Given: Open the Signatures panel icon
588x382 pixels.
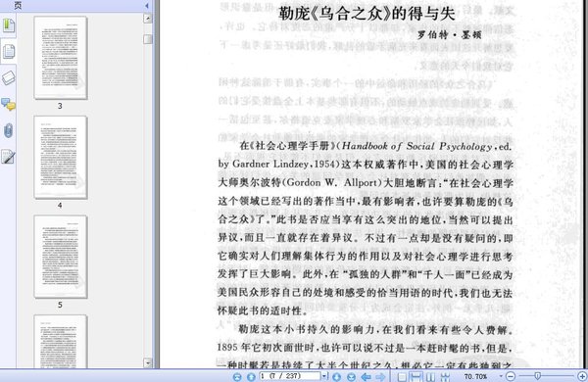Looking at the screenshot, I should pyautogui.click(x=8, y=157).
